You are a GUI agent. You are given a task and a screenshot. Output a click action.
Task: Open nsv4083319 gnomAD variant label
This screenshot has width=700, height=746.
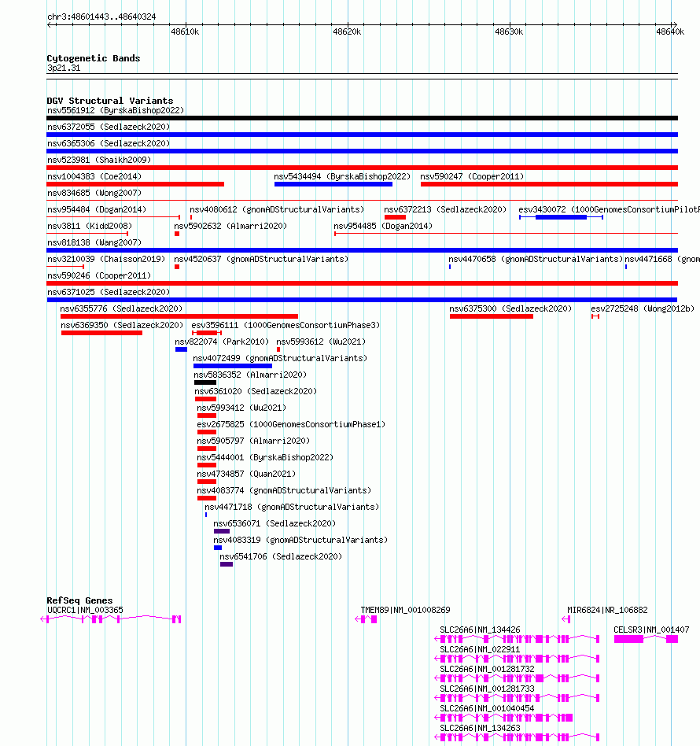pyautogui.click(x=300, y=540)
